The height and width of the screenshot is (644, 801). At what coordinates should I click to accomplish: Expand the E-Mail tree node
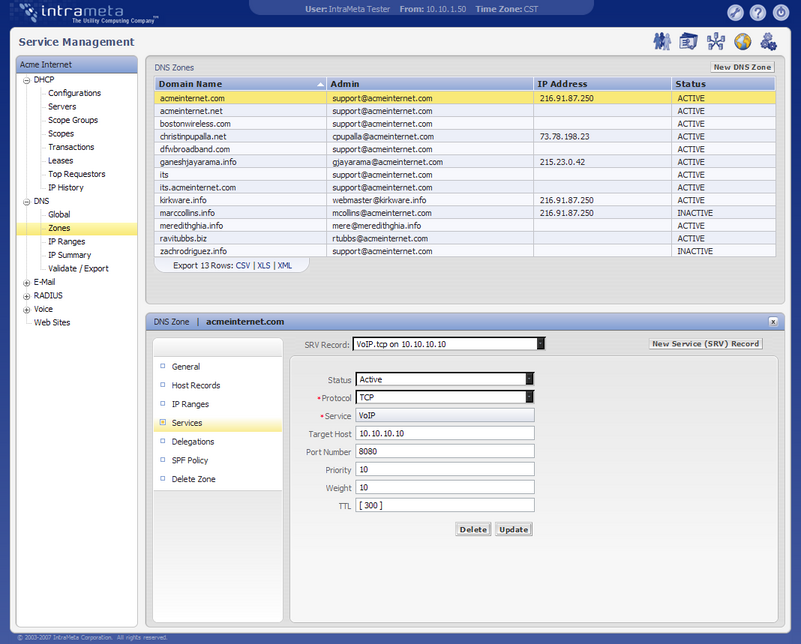click(27, 282)
